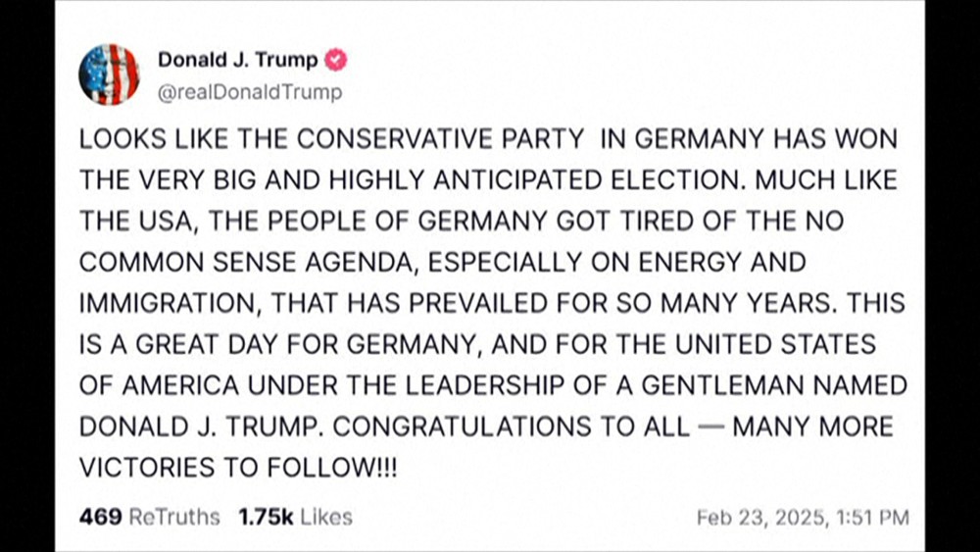Click the post line starting "LOOKS LIKE THE CONSERVATIVE"

click(487, 139)
